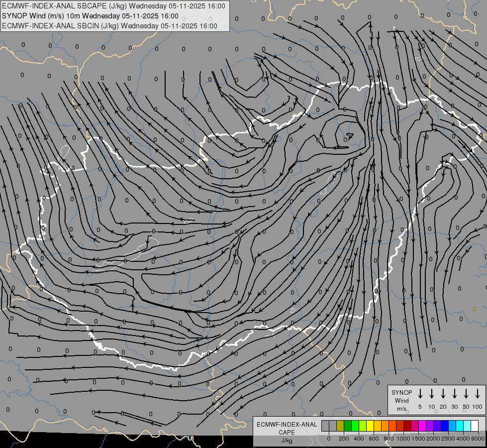Click the SYNOP Wind 10m title line
The width and height of the screenshot is (487, 448).
[90, 16]
